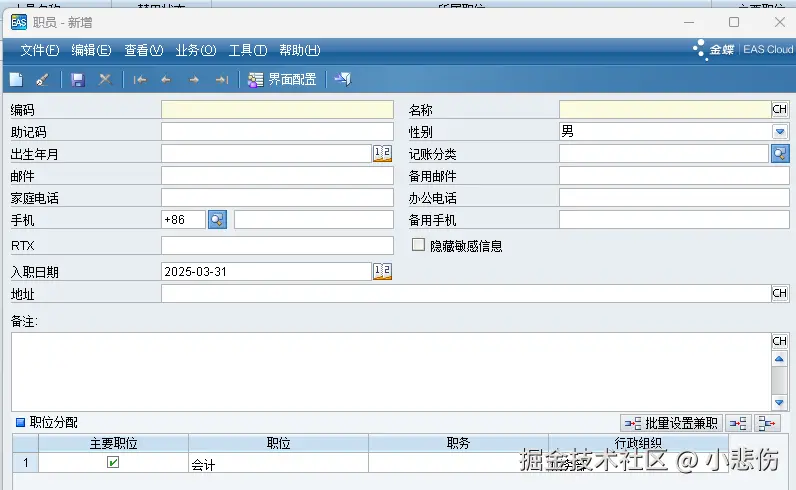Viewport: 796px width, 490px height.
Task: Click CH language button for 名称
Action: pyautogui.click(x=780, y=109)
